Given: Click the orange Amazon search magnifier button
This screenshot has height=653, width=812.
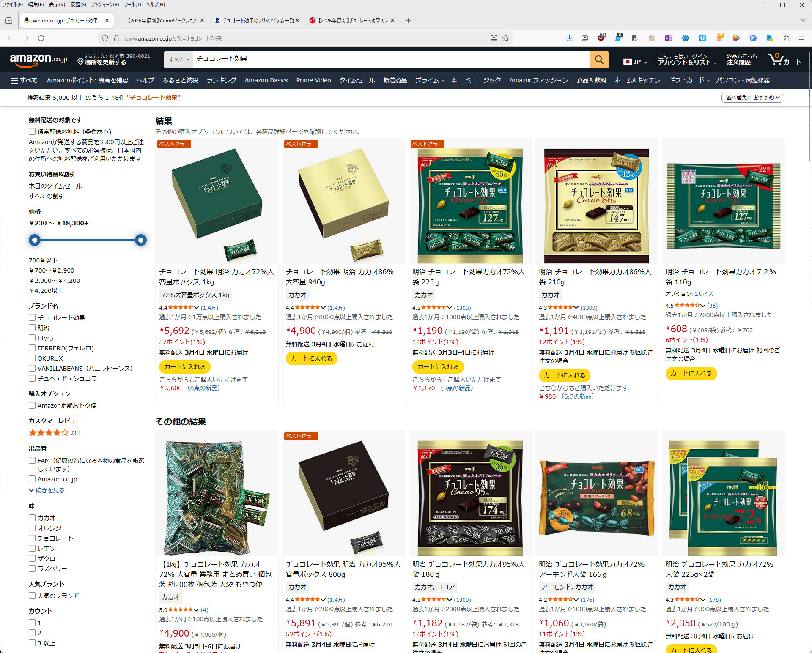Looking at the screenshot, I should pos(599,60).
